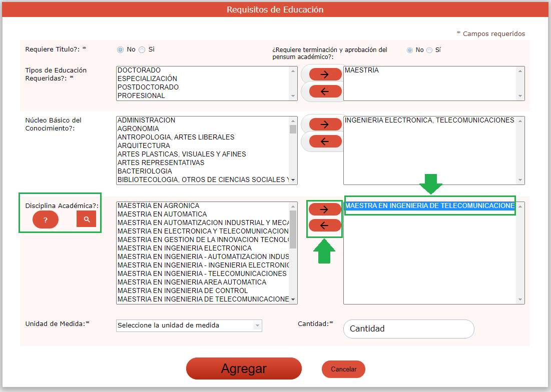Click the question mark help button

coord(46,220)
